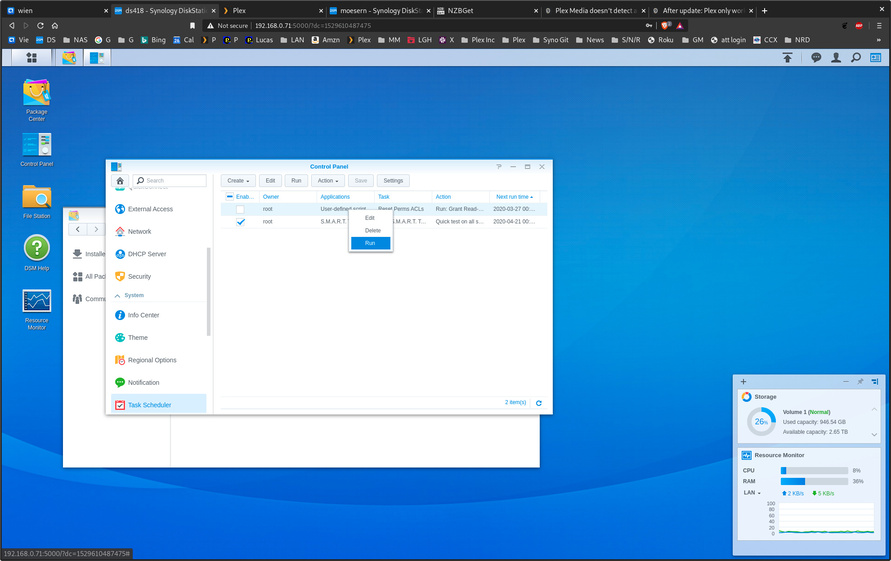Toggle the DSM widgets panel icon
Screen dimensions: 891x561
coord(875,57)
